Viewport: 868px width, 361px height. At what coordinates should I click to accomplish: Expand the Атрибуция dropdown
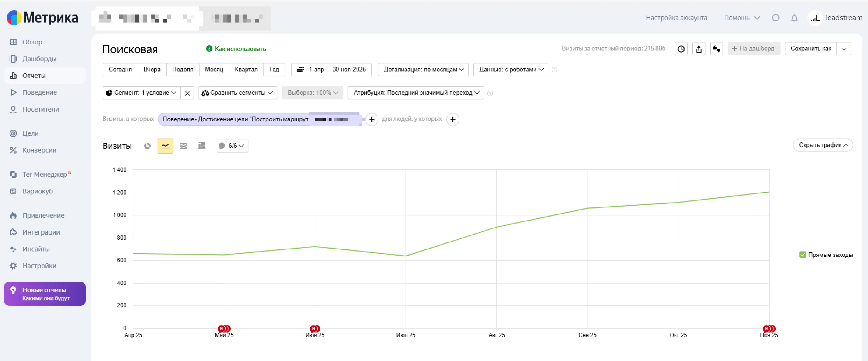point(415,93)
